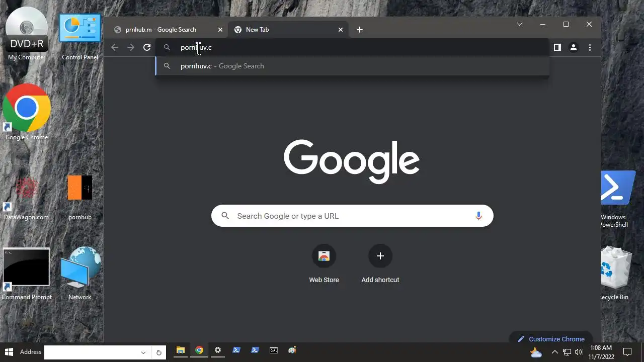Screen dimensions: 644x362
Task: Click the Chrome forward arrow
Action: click(x=131, y=47)
